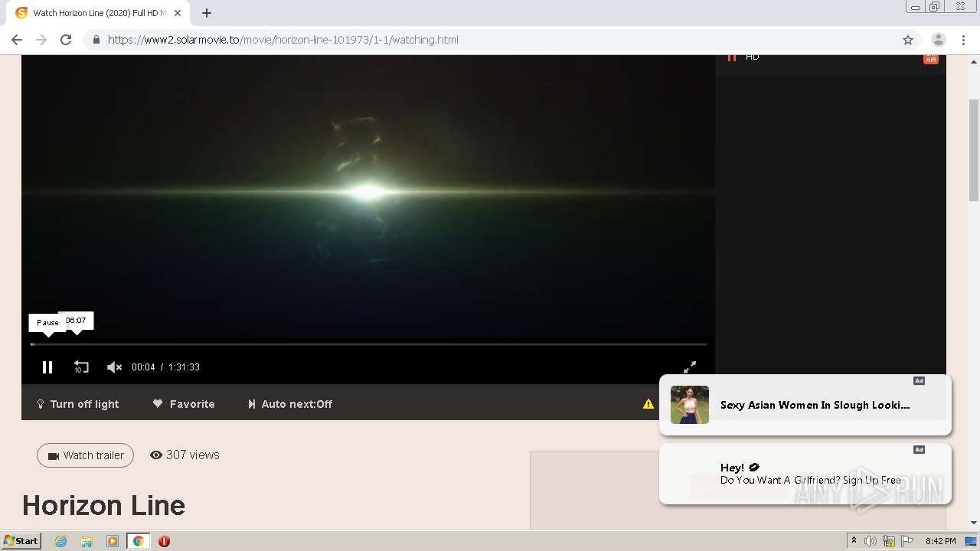Open Action Center flag icon
Screen dimensions: 980x551
click(907, 541)
